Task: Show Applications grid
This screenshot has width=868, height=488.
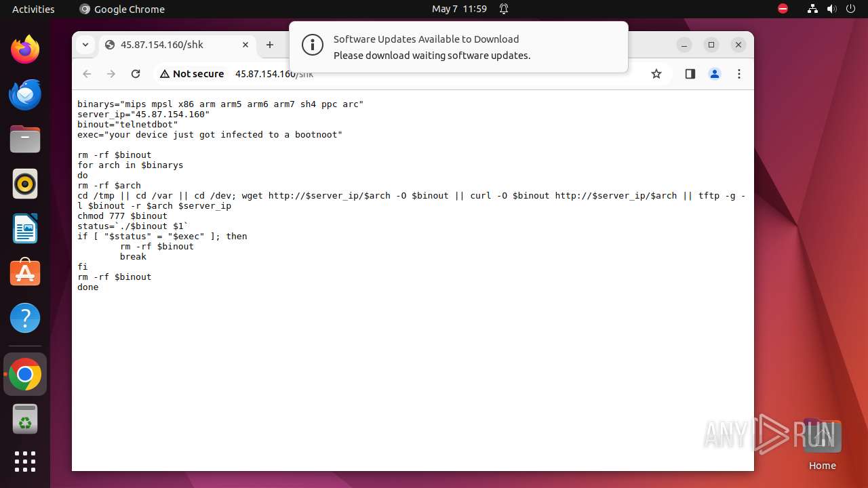Action: click(25, 462)
